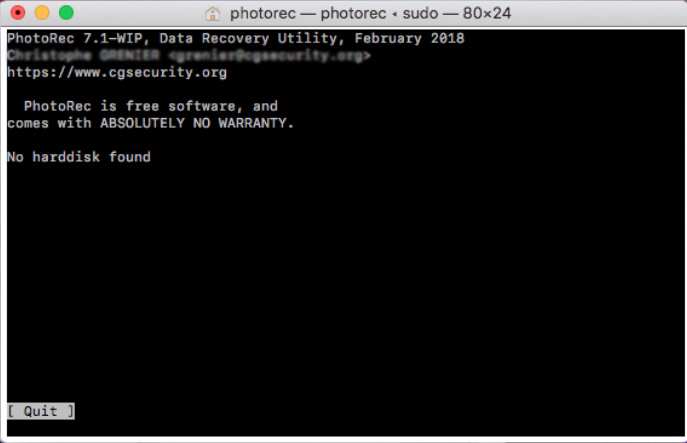Click the home folder icon in title bar
The height and width of the screenshot is (443, 687).
(x=212, y=14)
